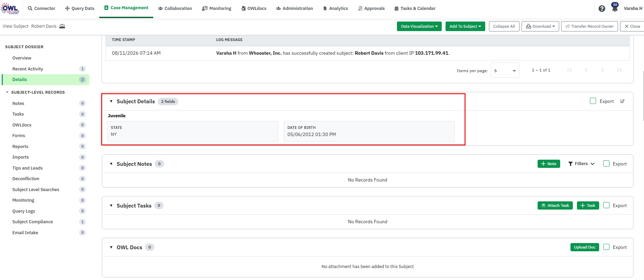This screenshot has height=280, width=644.
Task: Click the green Task button
Action: (x=588, y=205)
